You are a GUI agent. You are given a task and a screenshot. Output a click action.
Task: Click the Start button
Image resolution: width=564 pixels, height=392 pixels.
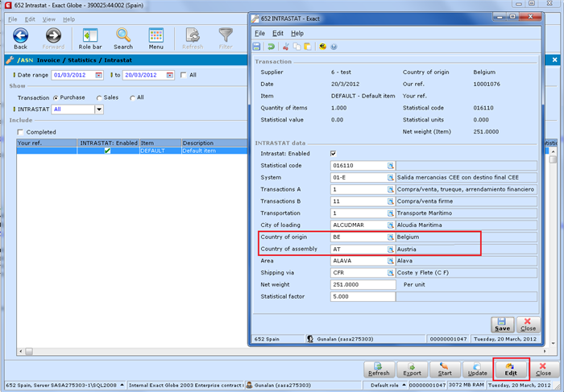tap(445, 369)
